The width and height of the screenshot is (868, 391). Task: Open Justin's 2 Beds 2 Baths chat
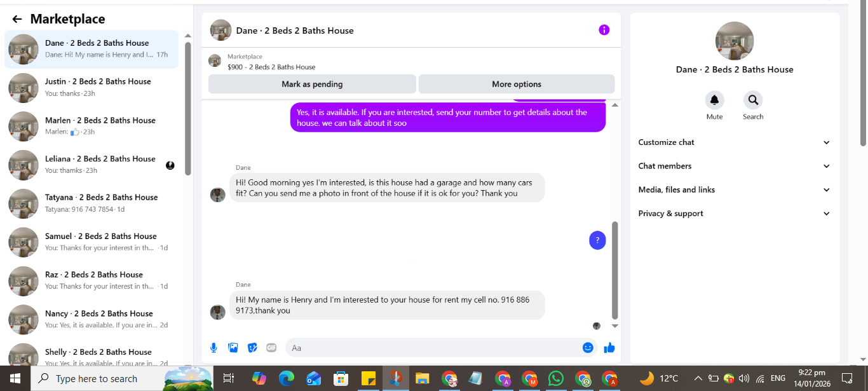(x=92, y=88)
